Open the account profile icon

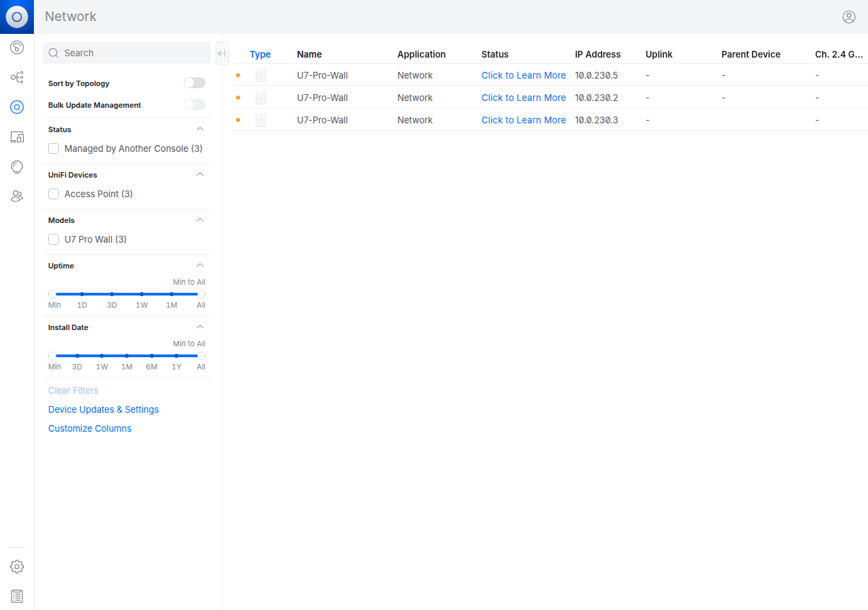(x=849, y=17)
